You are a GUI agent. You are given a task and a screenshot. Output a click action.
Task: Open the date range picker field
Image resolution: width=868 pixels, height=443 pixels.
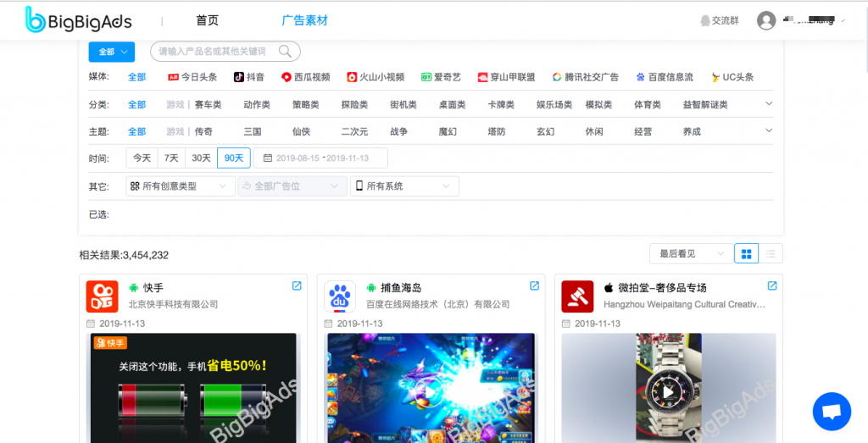click(320, 158)
